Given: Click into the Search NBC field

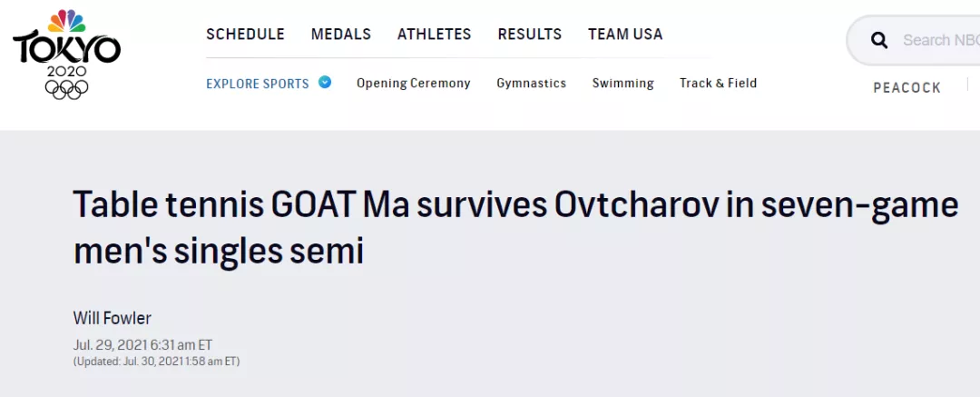Looking at the screenshot, I should 939,40.
